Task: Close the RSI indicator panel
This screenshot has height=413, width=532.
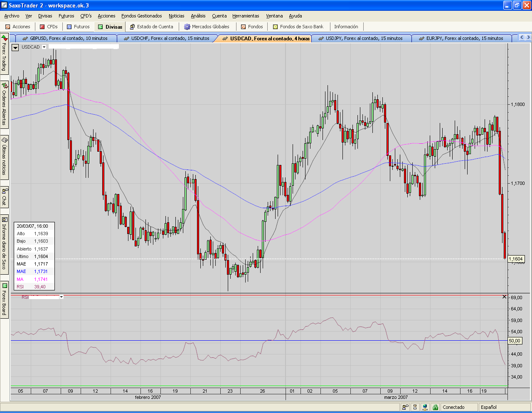Action: 504,297
